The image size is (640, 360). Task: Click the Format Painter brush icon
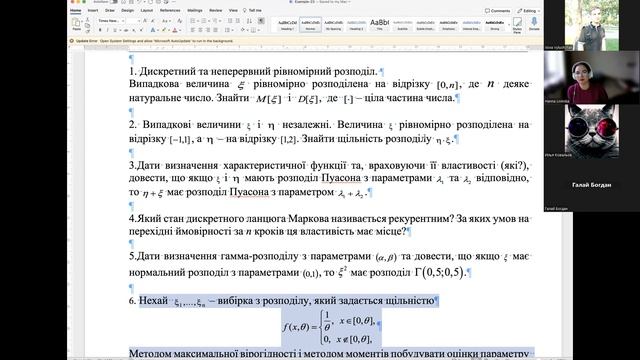click(x=87, y=31)
